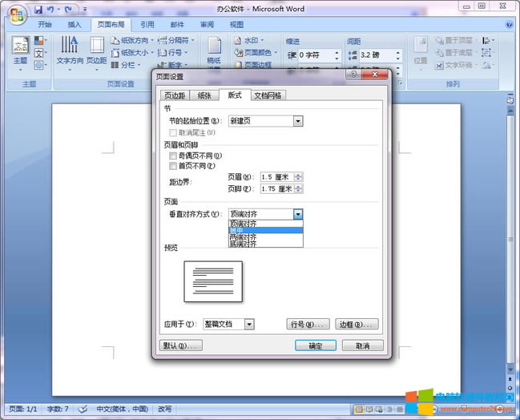The image size is (520, 420).
Task: Open 节的起始位置 dropdown showing 新建页
Action: click(x=266, y=121)
